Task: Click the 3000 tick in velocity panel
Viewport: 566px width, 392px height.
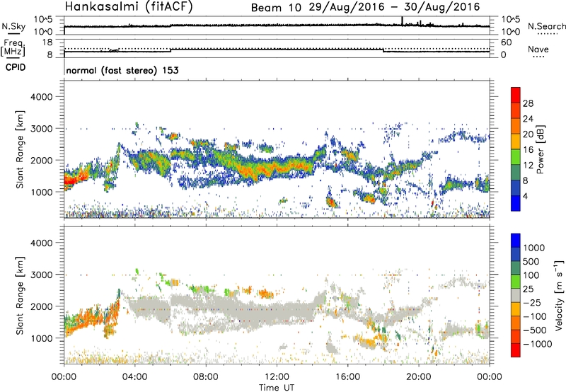Action: tap(42, 275)
